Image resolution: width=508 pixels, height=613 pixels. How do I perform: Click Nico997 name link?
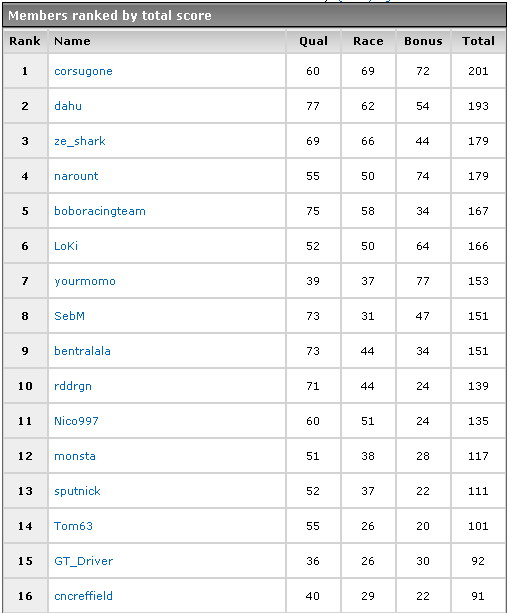pos(76,421)
